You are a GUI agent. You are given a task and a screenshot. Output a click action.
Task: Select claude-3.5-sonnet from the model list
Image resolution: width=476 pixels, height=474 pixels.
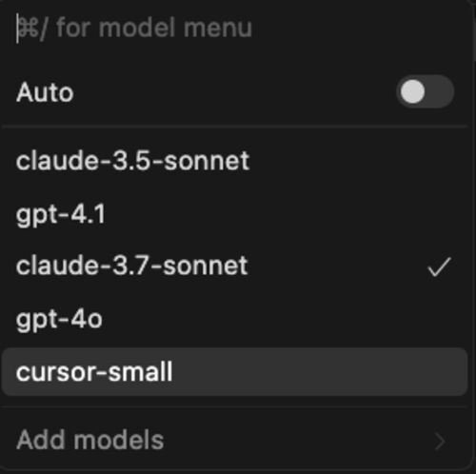235,161
